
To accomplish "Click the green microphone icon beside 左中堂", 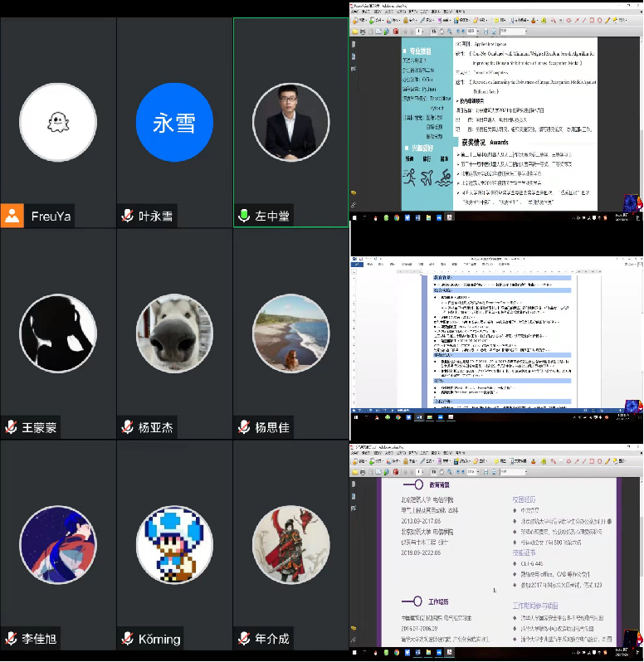I will [244, 216].
